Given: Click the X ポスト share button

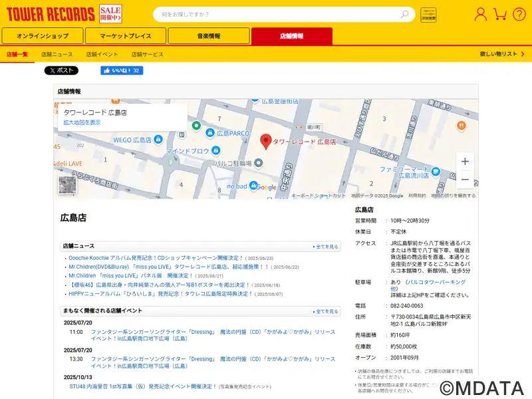Looking at the screenshot, I should click(61, 70).
